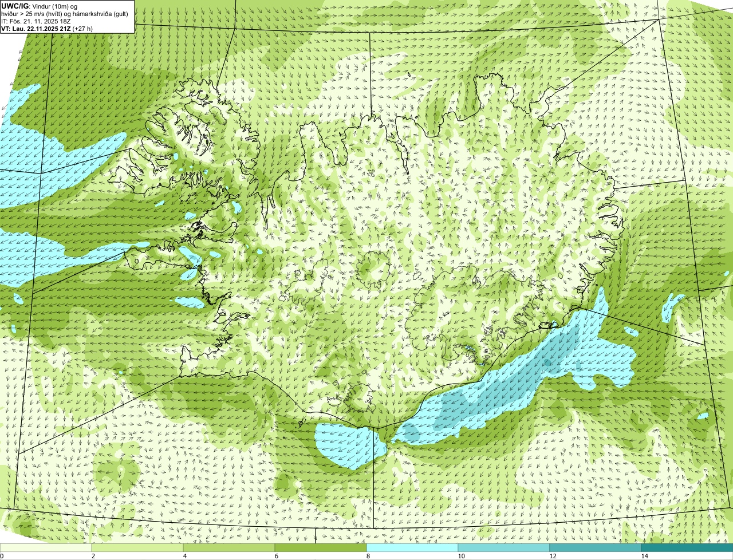
Task: Click the legend scale label "6"
Action: click(x=276, y=556)
